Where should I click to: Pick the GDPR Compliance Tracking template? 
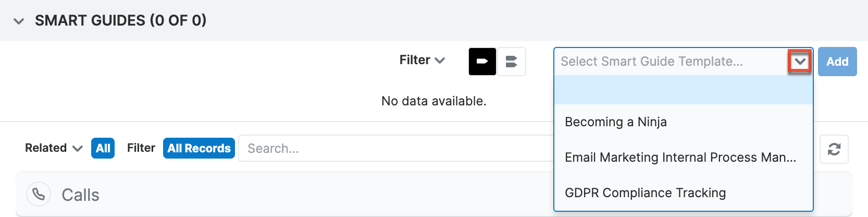point(645,193)
